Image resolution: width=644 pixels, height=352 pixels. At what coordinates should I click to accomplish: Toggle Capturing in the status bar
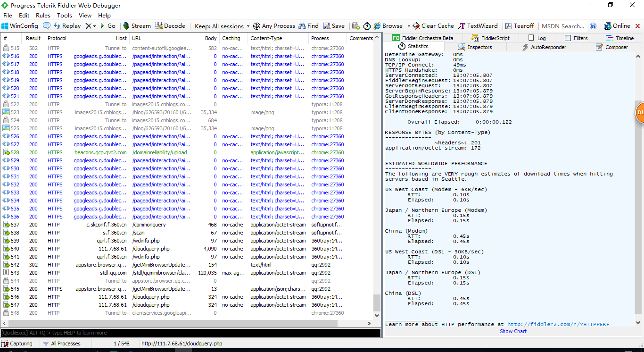pos(17,344)
